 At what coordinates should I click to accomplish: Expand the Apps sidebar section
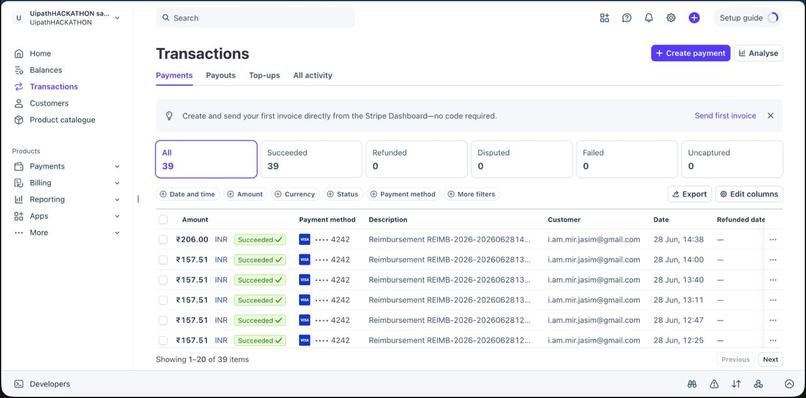click(117, 216)
